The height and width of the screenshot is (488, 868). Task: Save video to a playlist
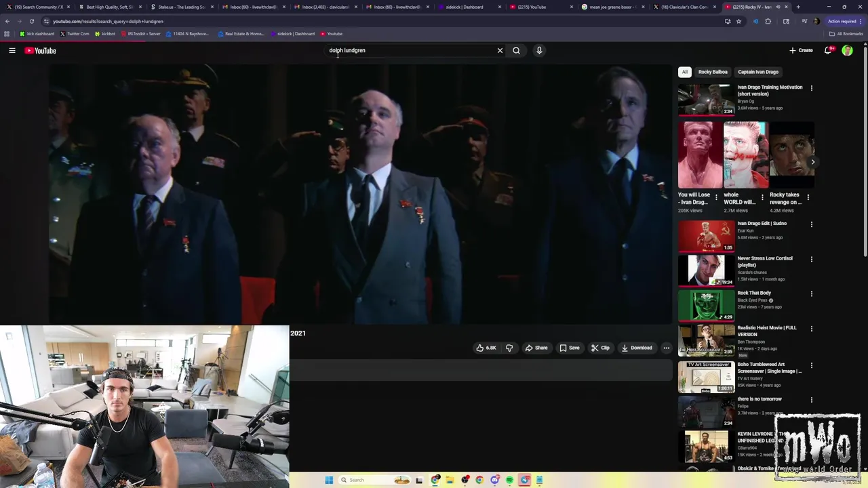570,348
